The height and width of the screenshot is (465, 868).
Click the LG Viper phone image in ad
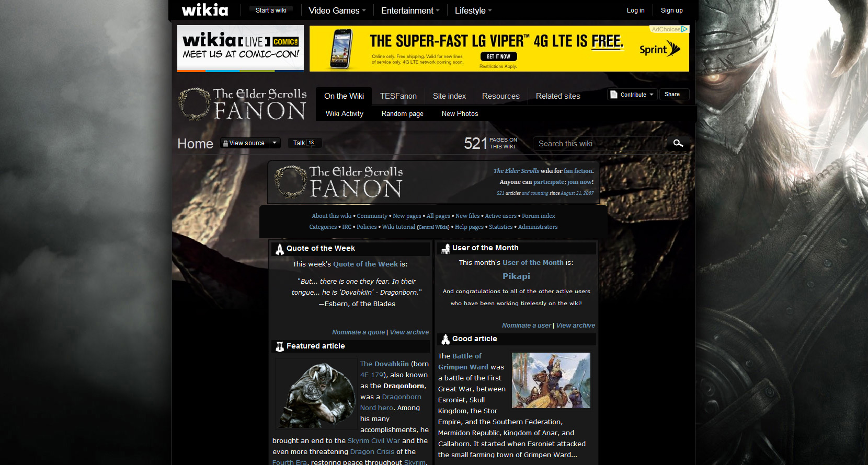[x=342, y=49]
